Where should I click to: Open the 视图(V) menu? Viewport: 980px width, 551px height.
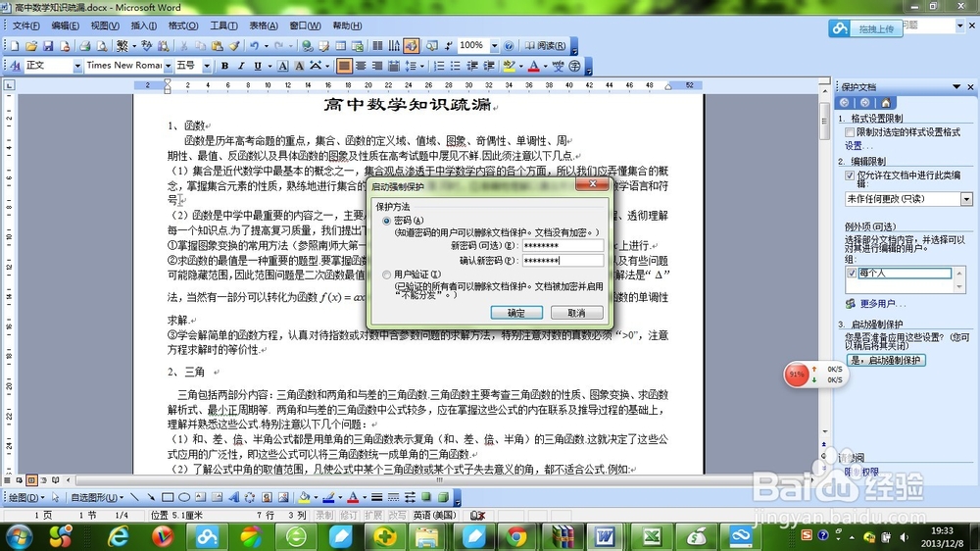(x=105, y=25)
